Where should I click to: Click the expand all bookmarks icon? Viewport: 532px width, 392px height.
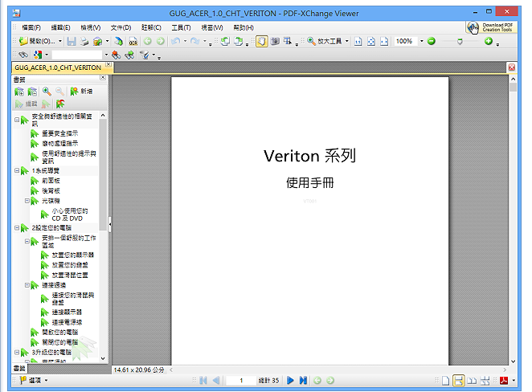coord(19,92)
